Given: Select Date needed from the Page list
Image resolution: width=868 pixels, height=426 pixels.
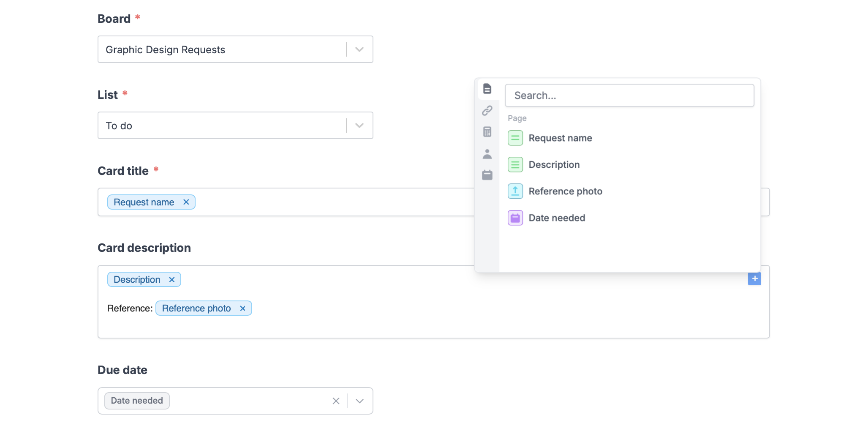Looking at the screenshot, I should coord(557,218).
